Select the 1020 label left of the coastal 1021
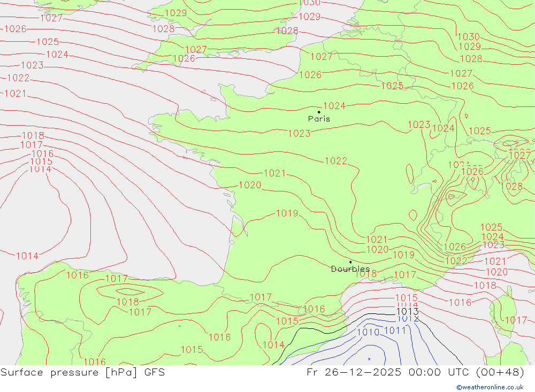The width and height of the screenshot is (535, 392). 250,185
